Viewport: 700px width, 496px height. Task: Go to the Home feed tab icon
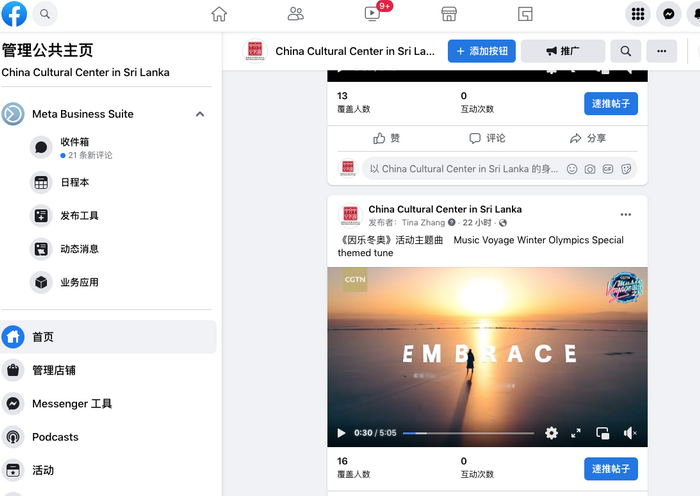[219, 14]
